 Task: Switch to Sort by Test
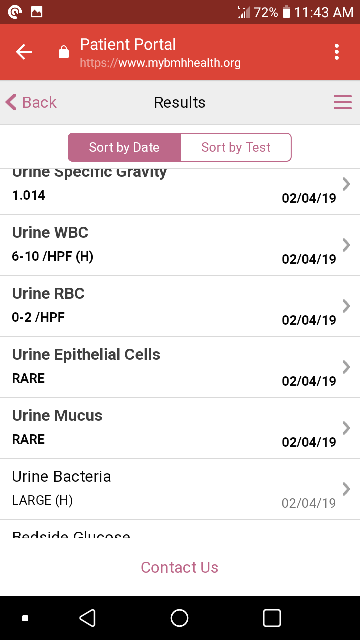[236, 147]
